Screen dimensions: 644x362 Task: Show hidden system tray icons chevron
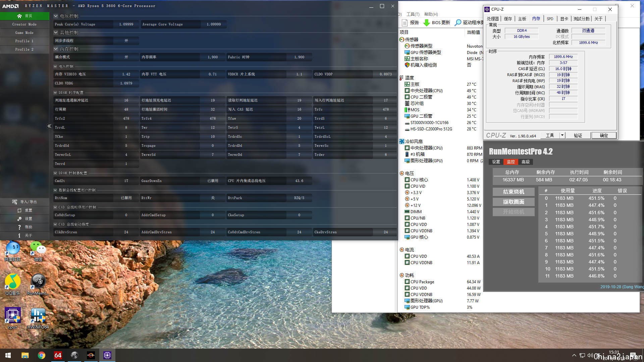click(x=574, y=355)
